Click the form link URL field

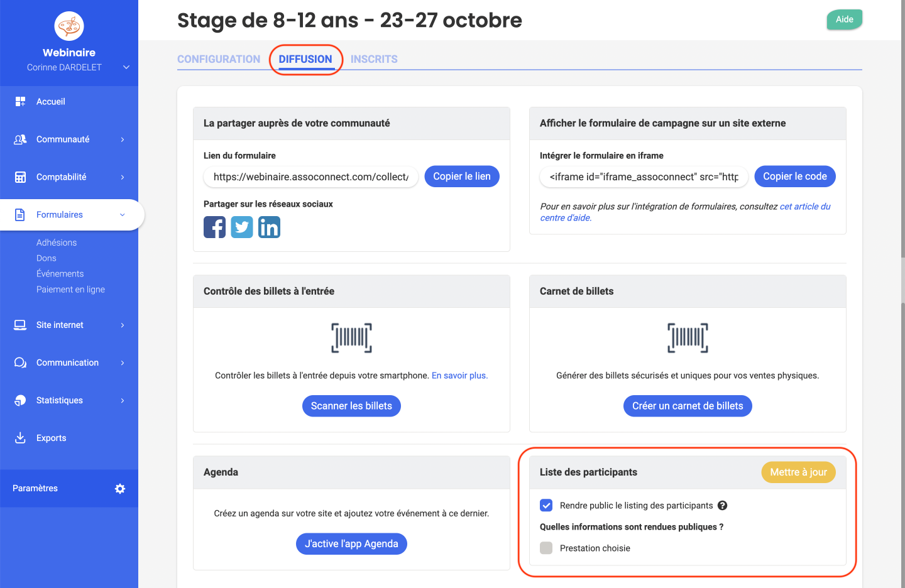tap(310, 177)
